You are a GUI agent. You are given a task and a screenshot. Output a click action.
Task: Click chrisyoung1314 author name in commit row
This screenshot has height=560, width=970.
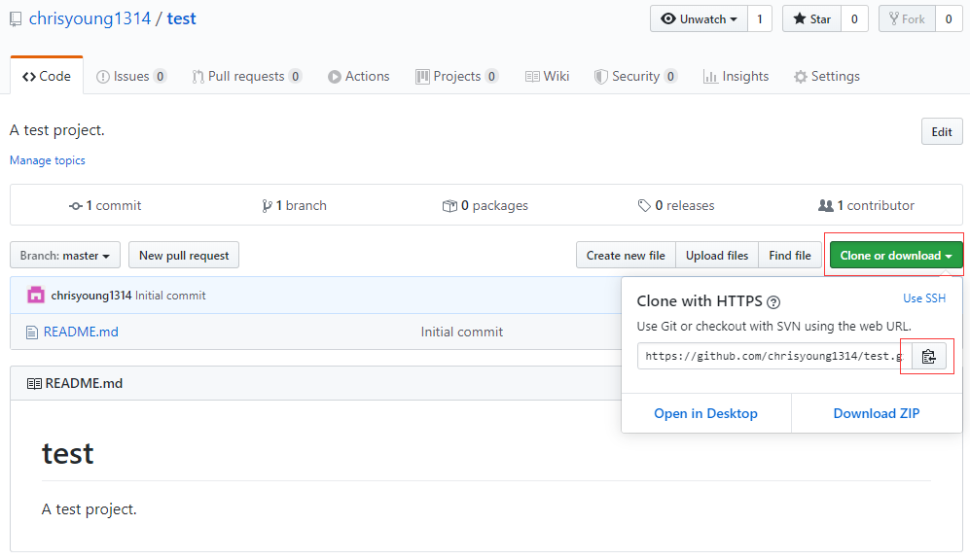91,296
